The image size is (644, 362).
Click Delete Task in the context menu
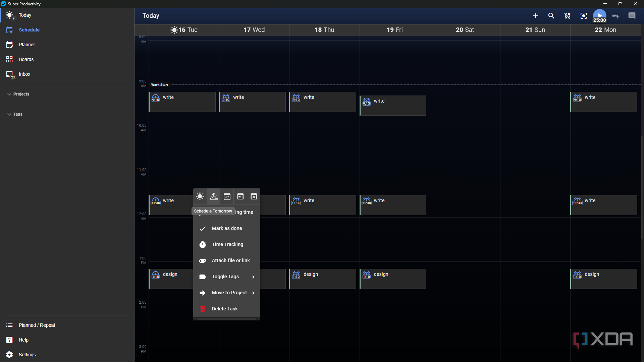click(x=227, y=309)
